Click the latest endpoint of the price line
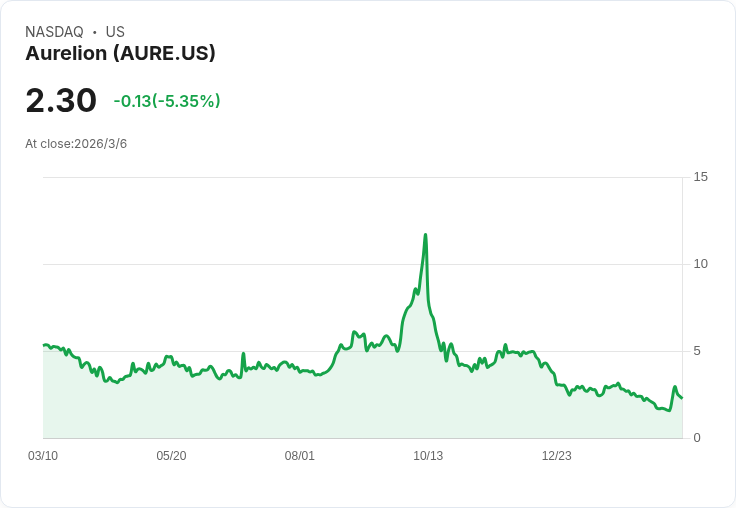736x508 pixels. pyautogui.click(x=681, y=398)
